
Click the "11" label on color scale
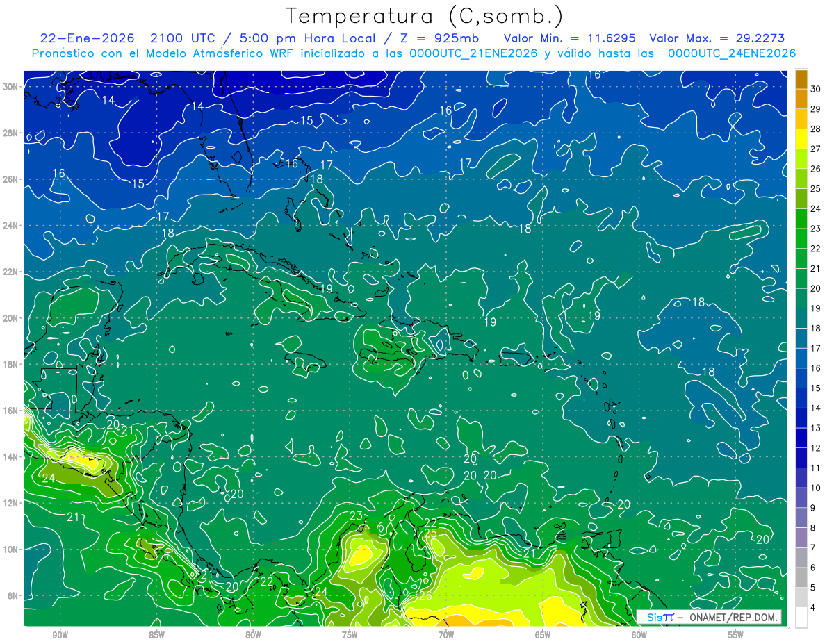tap(816, 468)
